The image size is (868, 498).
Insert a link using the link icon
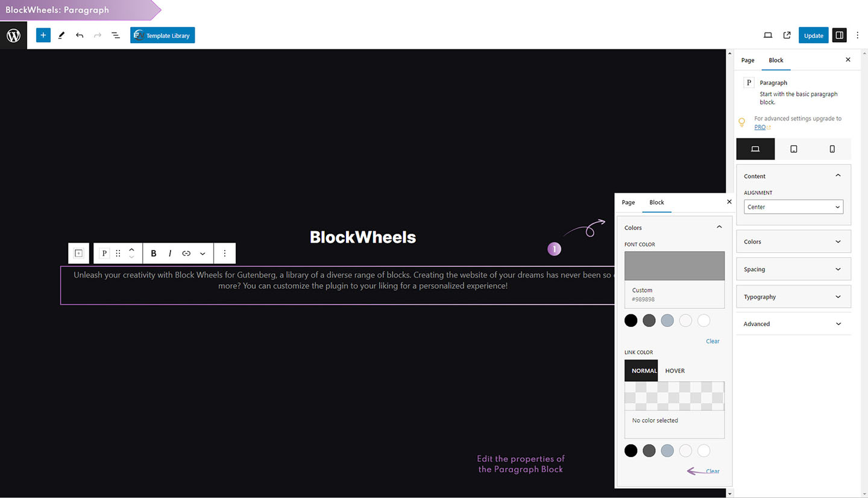tap(186, 254)
